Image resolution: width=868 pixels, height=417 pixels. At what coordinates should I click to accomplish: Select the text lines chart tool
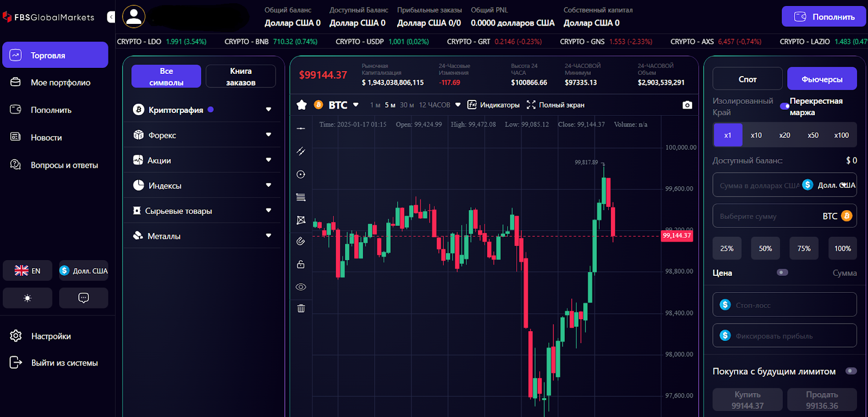tap(301, 197)
